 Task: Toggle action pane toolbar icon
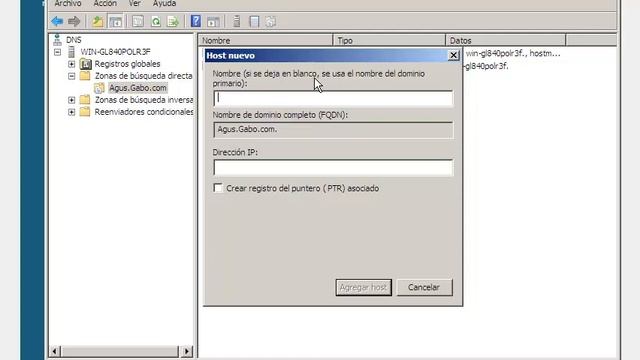pyautogui.click(x=213, y=21)
